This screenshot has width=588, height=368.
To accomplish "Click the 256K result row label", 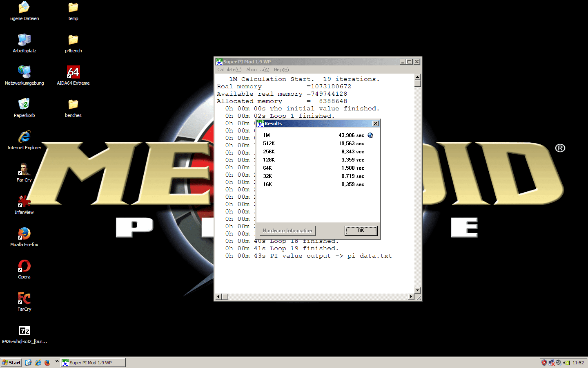I will [269, 152].
